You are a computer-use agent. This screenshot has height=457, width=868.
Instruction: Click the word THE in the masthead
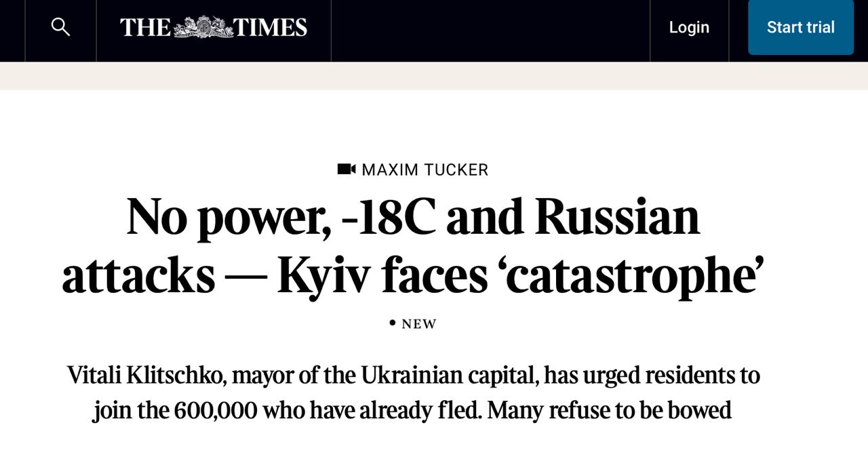click(145, 27)
